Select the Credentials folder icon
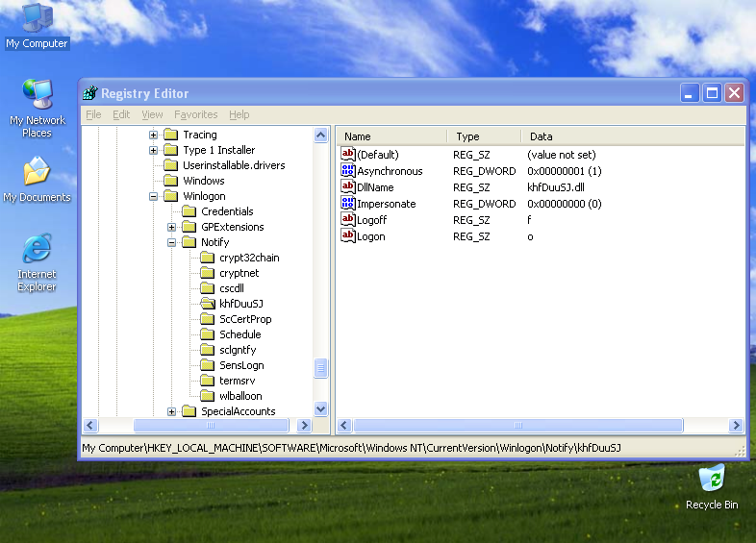This screenshot has height=543, width=756. click(x=189, y=211)
